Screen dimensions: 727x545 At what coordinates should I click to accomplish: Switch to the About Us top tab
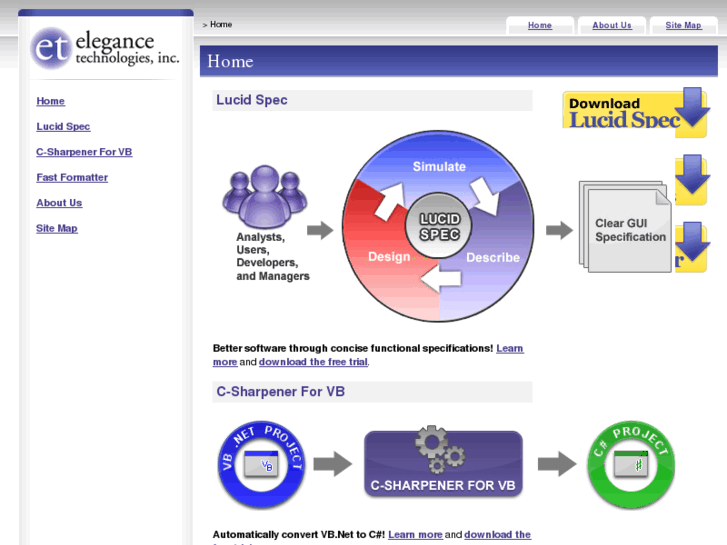pos(612,26)
